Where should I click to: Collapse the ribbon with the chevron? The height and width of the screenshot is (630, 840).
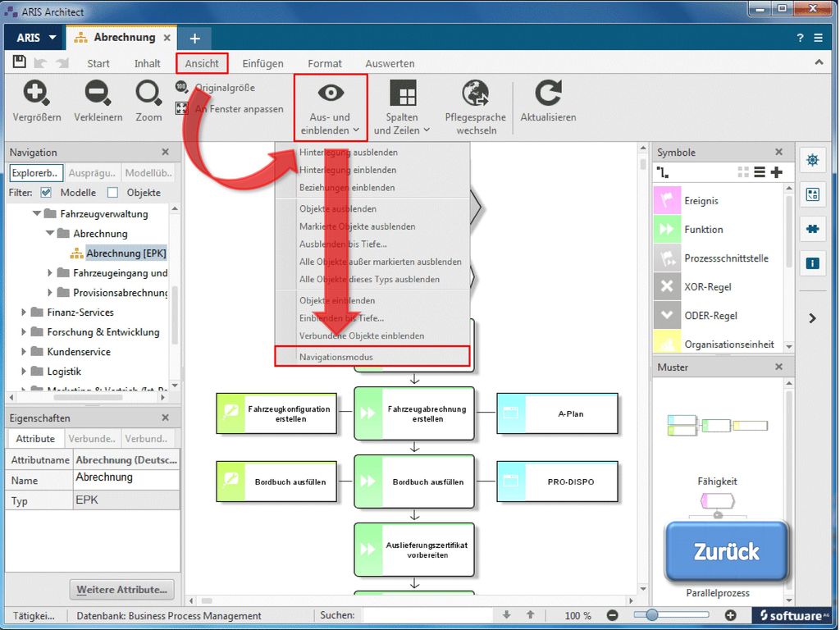819,62
